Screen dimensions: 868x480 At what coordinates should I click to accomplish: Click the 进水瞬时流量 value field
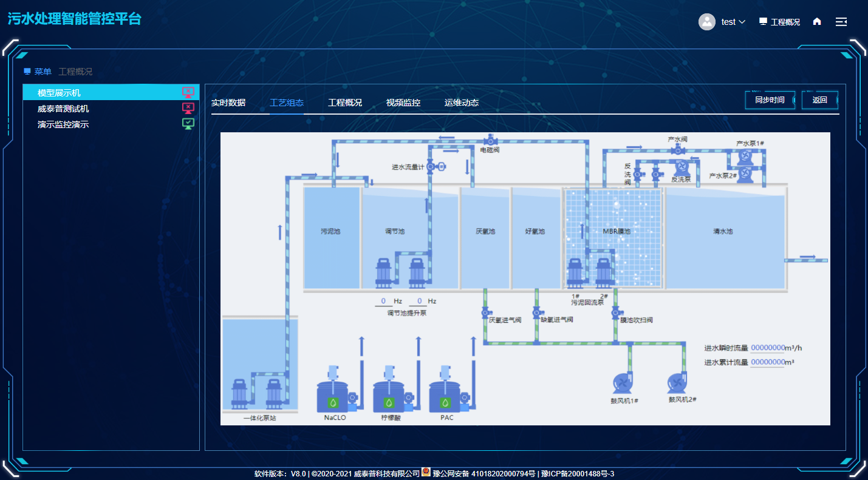(x=768, y=348)
